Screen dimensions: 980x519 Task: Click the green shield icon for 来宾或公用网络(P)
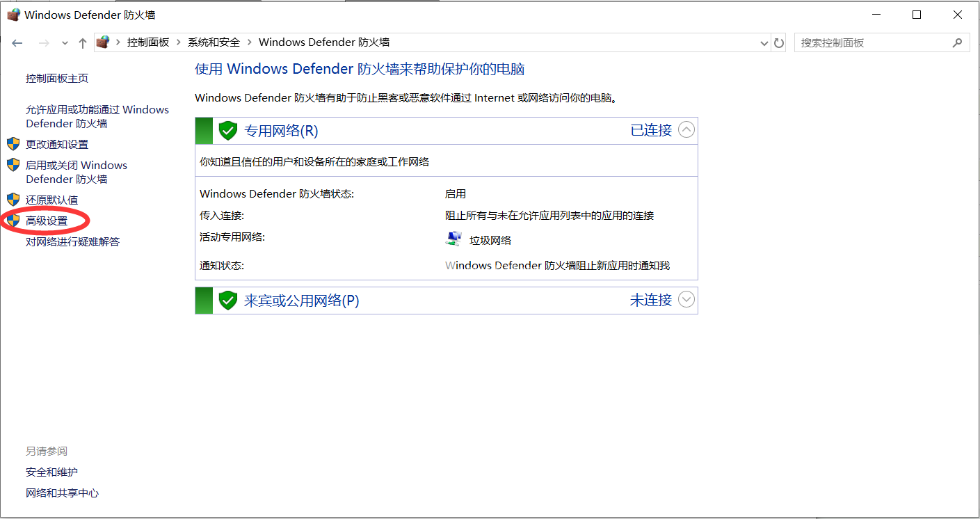tap(228, 301)
